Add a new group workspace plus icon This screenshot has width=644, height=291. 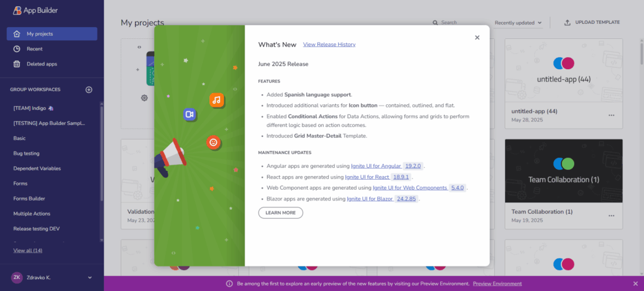(89, 89)
